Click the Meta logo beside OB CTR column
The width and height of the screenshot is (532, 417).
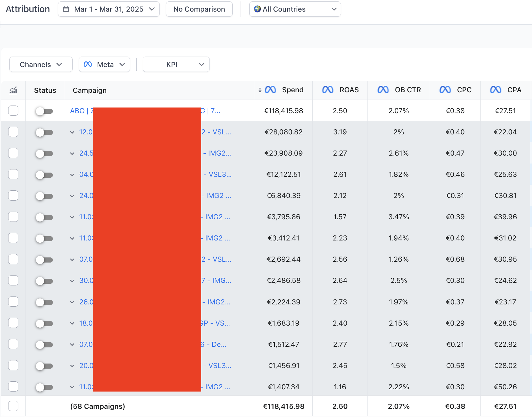(x=383, y=90)
